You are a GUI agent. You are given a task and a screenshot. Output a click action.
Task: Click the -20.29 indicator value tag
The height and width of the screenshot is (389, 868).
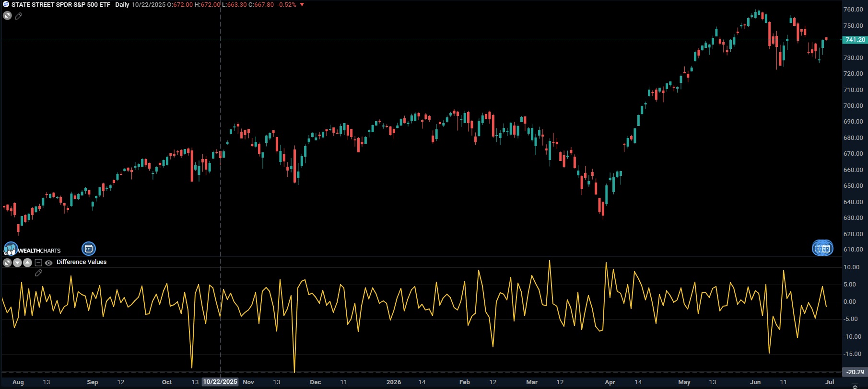tap(855, 372)
